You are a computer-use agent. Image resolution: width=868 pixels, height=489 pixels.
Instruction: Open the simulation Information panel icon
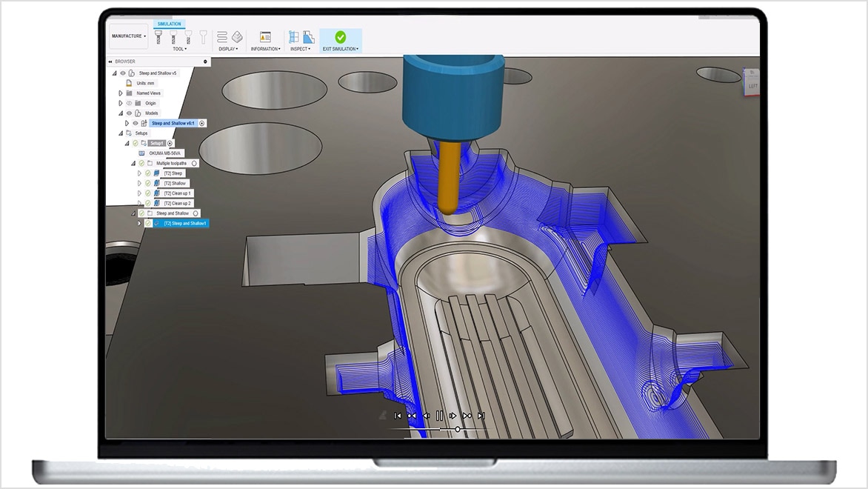[x=265, y=36]
